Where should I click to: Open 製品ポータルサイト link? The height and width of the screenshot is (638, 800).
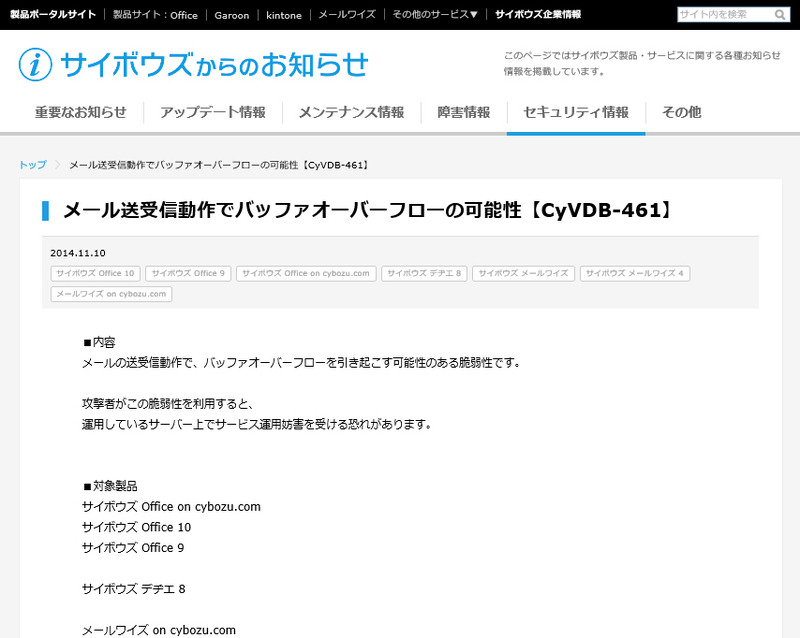coord(53,15)
